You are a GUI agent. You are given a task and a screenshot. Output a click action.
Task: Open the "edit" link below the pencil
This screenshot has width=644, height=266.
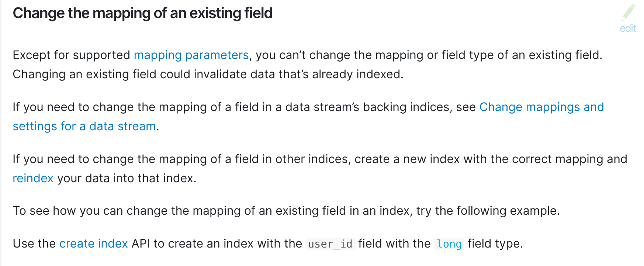point(628,28)
